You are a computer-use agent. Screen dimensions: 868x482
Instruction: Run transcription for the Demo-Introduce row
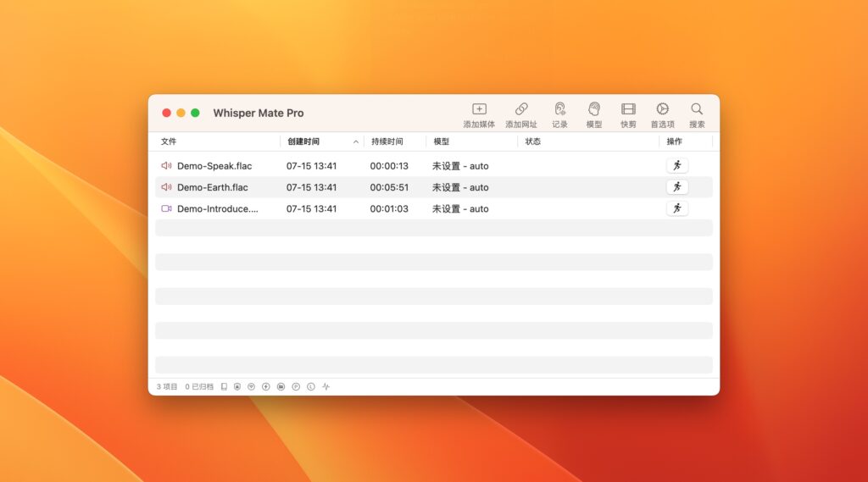pyautogui.click(x=677, y=208)
